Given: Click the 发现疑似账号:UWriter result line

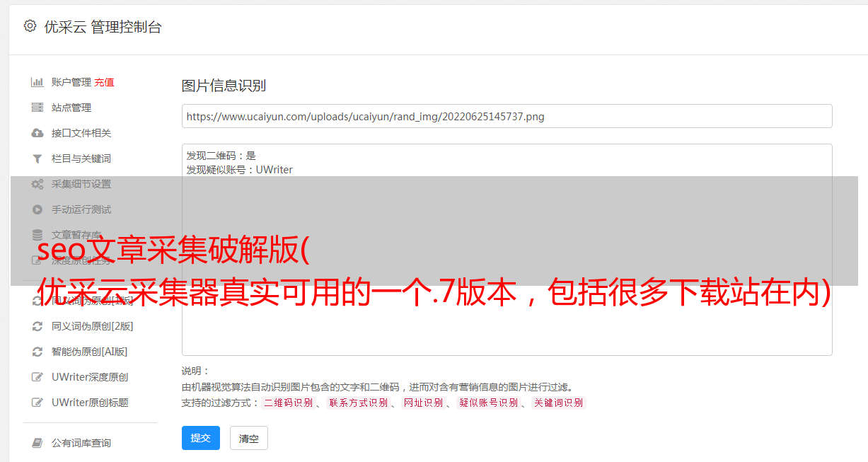Looking at the screenshot, I should 239,170.
